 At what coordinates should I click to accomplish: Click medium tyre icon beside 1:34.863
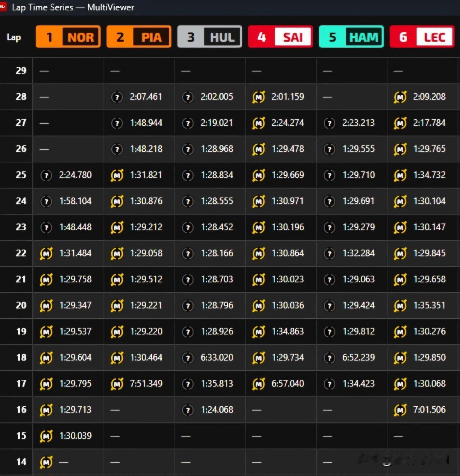tap(258, 332)
